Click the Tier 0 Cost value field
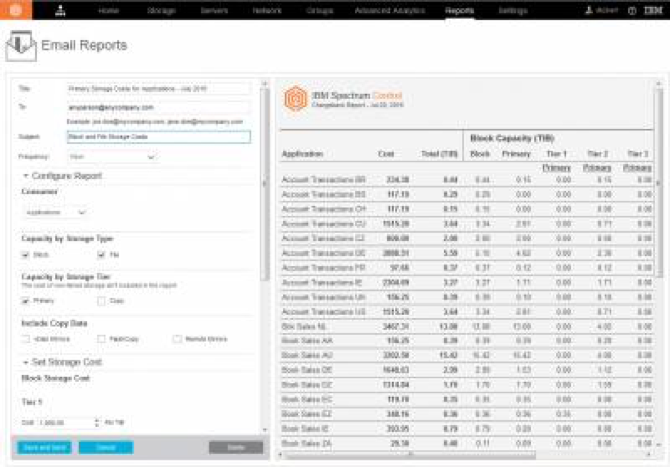The width and height of the screenshot is (670, 467). pyautogui.click(x=65, y=422)
